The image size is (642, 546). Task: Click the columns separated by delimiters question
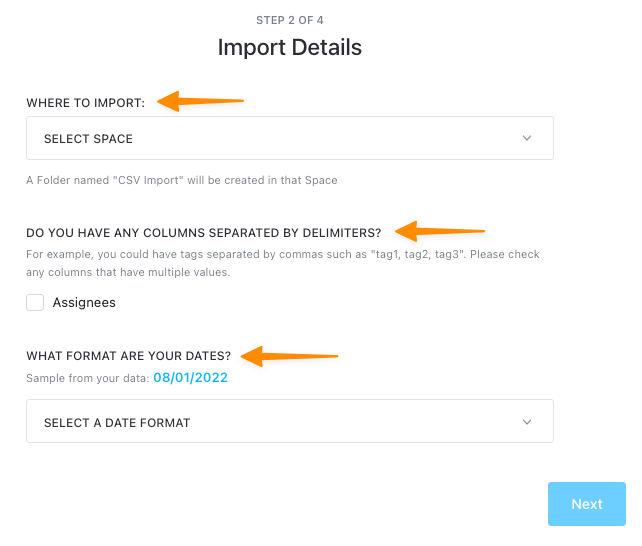pos(203,232)
